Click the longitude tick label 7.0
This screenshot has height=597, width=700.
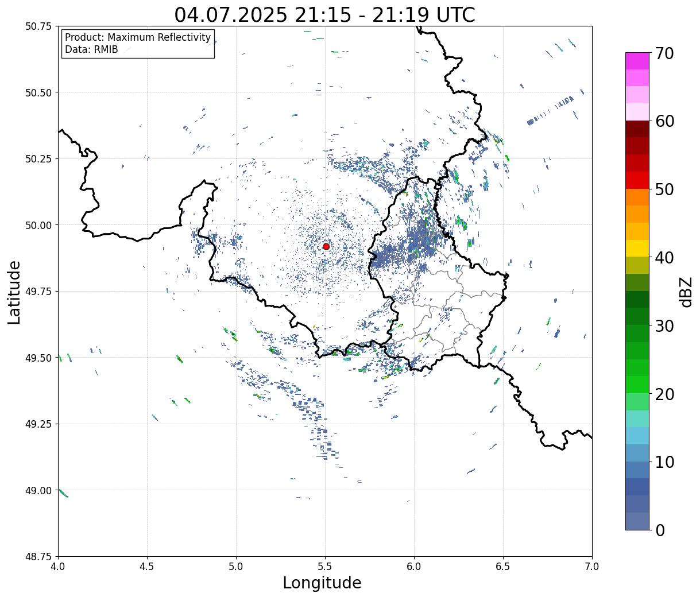pyautogui.click(x=592, y=567)
